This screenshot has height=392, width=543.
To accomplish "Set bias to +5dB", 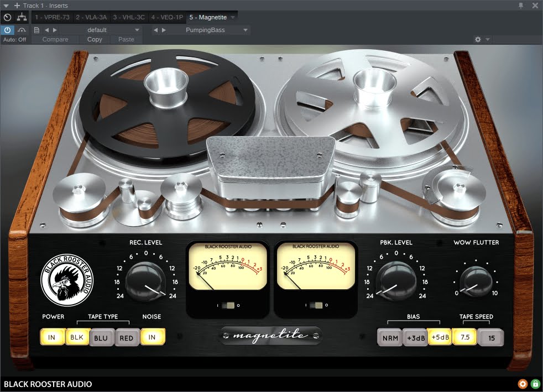I will (440, 337).
